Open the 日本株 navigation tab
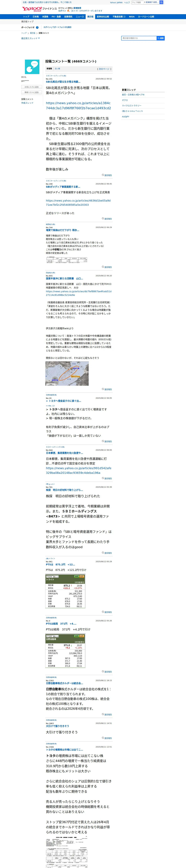This screenshot has height=868, width=186. tap(35, 16)
